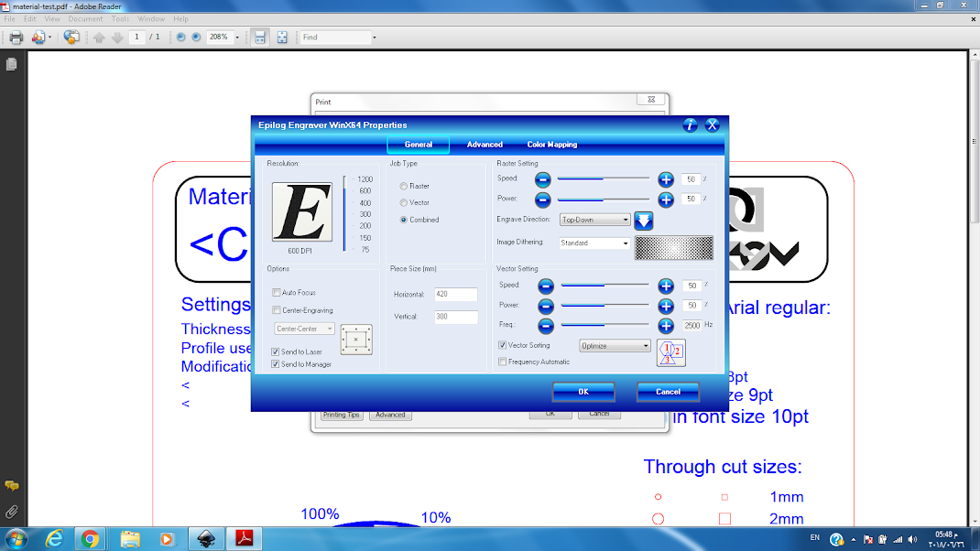
Task: Decrease Vector Freq with minus button
Action: pyautogui.click(x=546, y=326)
